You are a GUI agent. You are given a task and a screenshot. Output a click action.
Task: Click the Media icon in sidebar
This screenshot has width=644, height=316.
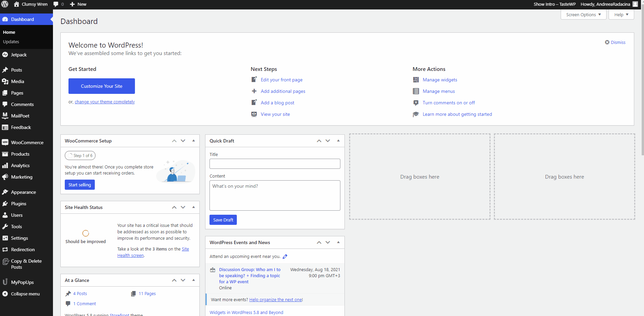pos(5,81)
